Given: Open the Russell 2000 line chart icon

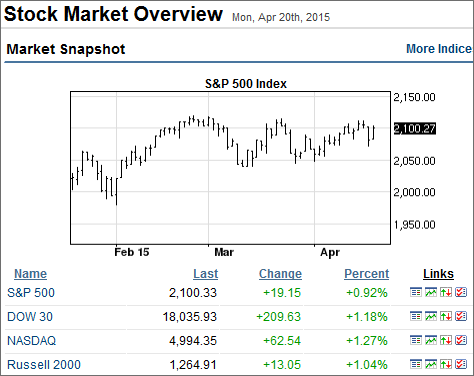Looking at the screenshot, I should click(431, 364).
